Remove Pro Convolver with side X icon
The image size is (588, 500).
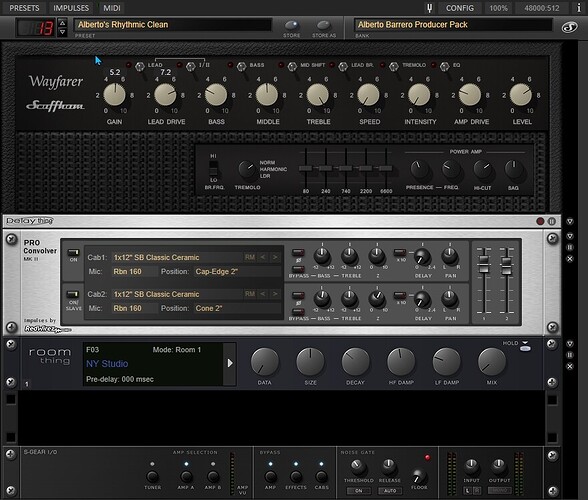pyautogui.click(x=570, y=259)
